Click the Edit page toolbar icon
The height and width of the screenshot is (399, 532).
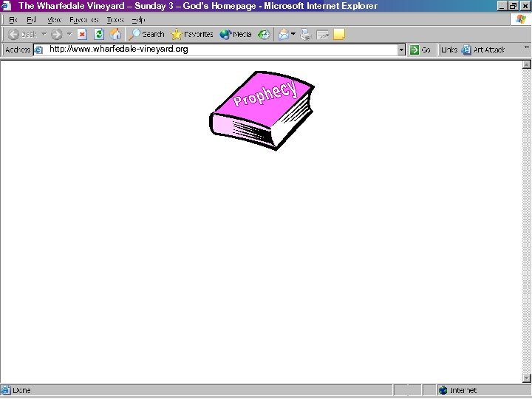tap(322, 34)
